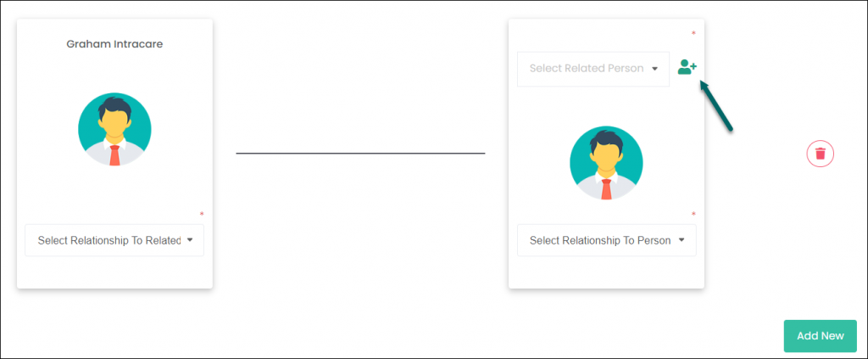This screenshot has height=359, width=868.
Task: Click the blank area below Graham Intracare's relationship dropdown
Action: [x=114, y=272]
